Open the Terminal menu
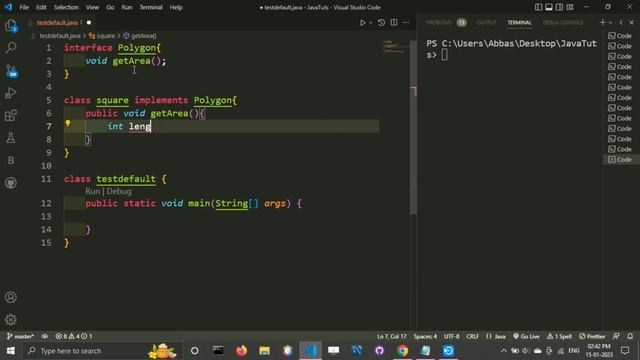 (x=151, y=7)
